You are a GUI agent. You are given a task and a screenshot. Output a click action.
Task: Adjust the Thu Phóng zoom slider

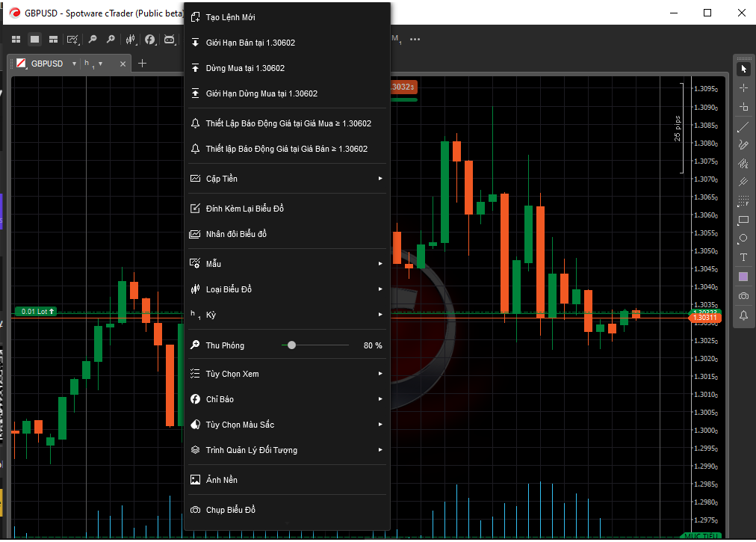pos(291,345)
